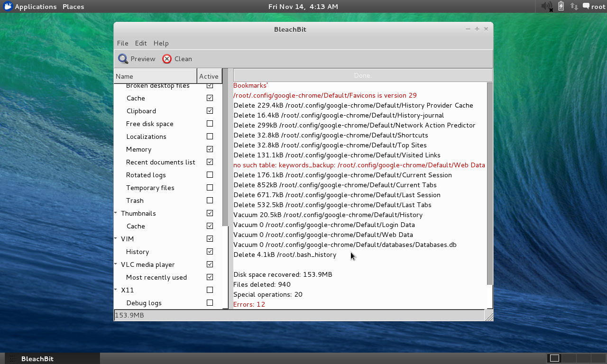Click the chat bubble icon beside root
This screenshot has width=607, height=364.
(x=586, y=6)
